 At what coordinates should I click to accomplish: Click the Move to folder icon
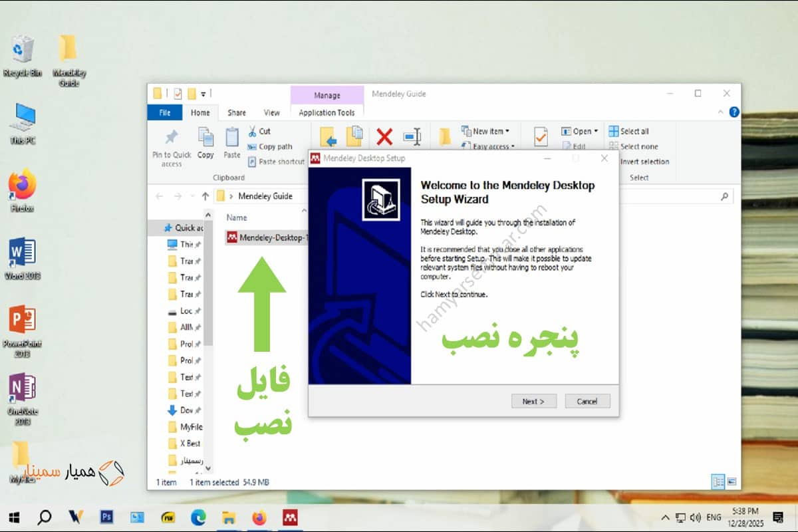[x=328, y=137]
